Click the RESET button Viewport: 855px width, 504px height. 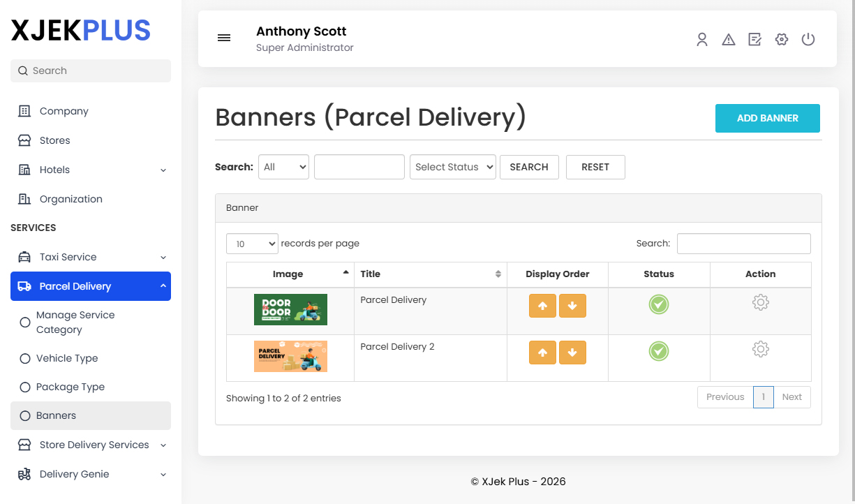(x=595, y=167)
